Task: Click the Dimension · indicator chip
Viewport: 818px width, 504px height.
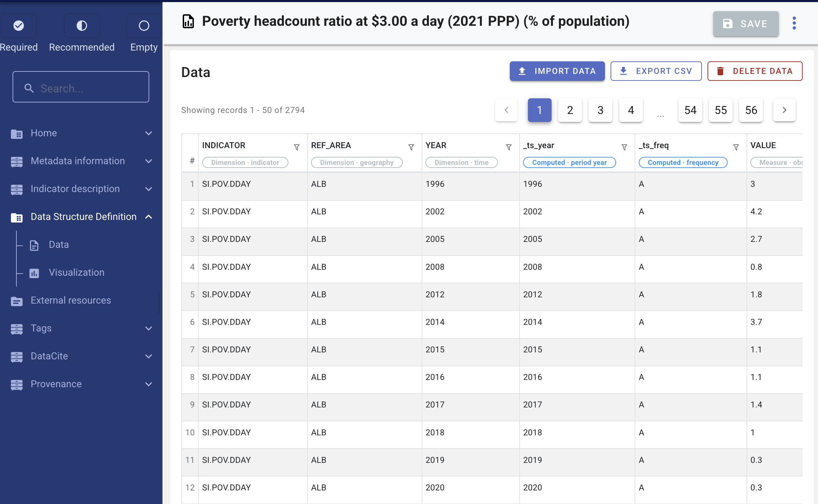Action: click(x=245, y=162)
